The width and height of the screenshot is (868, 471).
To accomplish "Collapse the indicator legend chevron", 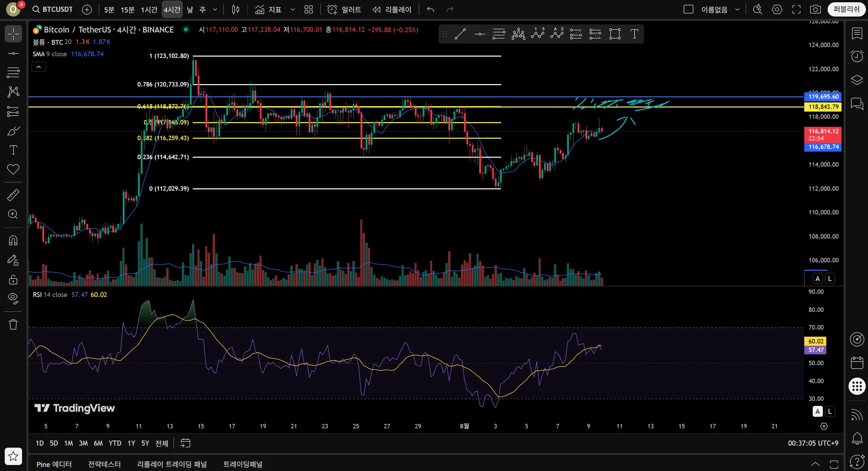I will click(x=39, y=67).
